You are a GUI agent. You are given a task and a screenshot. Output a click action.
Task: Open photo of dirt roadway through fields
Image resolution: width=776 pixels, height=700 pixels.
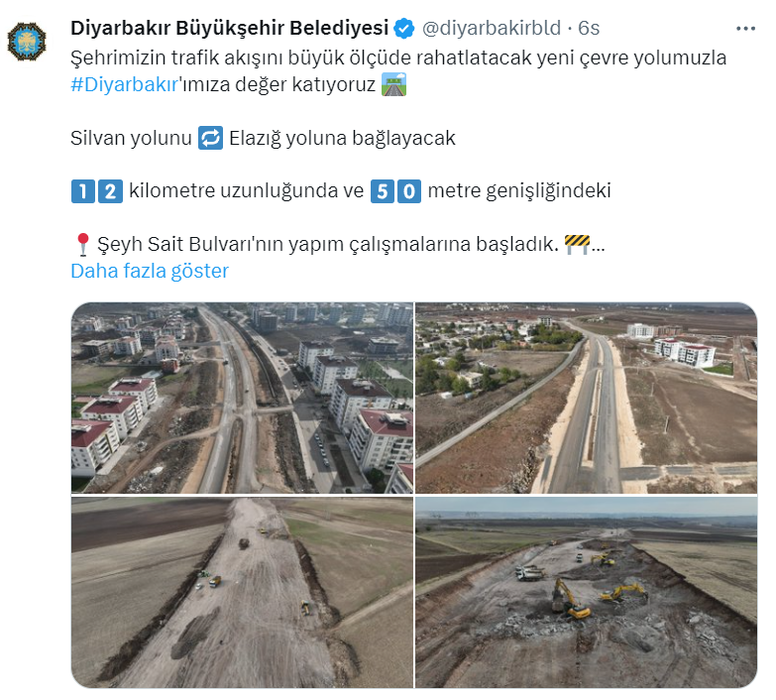[242, 592]
